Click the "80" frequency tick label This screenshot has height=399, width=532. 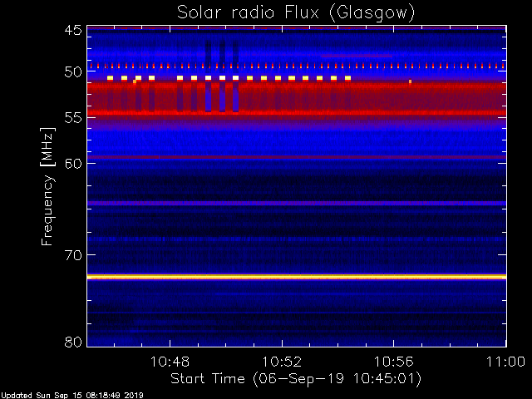pos(73,342)
